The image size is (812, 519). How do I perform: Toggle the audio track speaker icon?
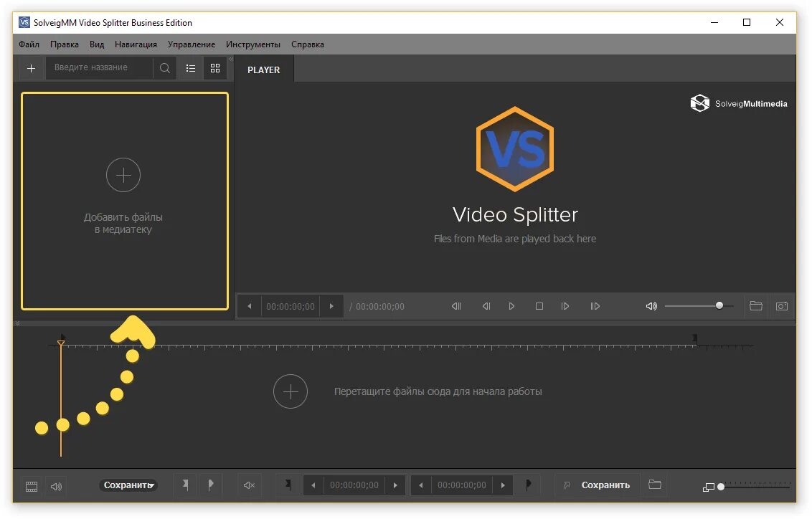(x=56, y=487)
